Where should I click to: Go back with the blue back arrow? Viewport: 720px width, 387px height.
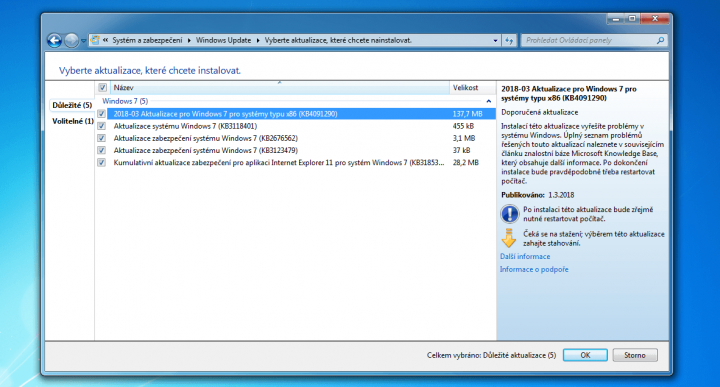pos(54,40)
